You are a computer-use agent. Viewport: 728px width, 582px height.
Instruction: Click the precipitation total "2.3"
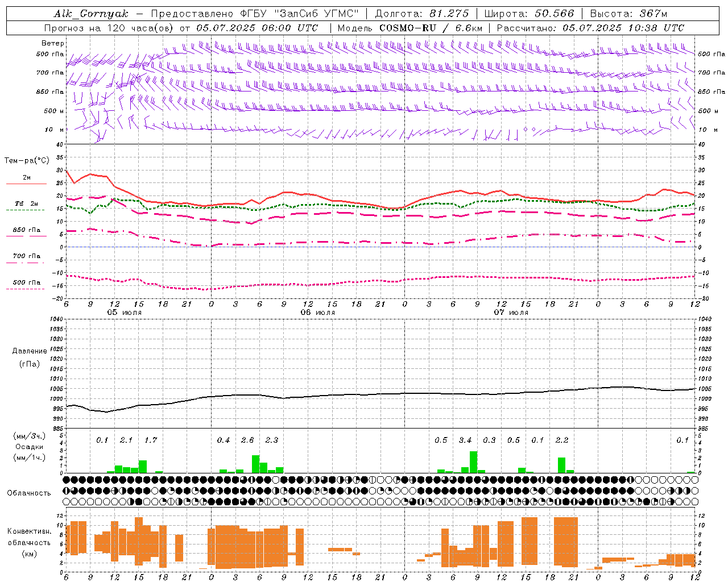pos(272,440)
